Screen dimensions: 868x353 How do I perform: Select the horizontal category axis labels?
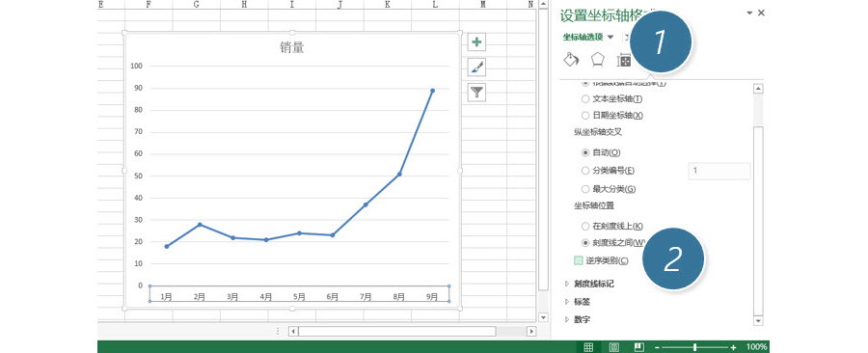[x=299, y=294]
